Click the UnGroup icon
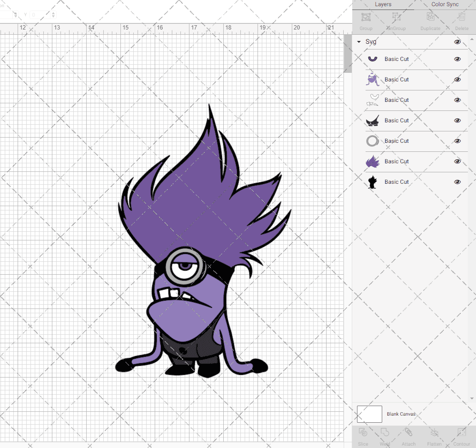The height and width of the screenshot is (448, 476). 397,17
